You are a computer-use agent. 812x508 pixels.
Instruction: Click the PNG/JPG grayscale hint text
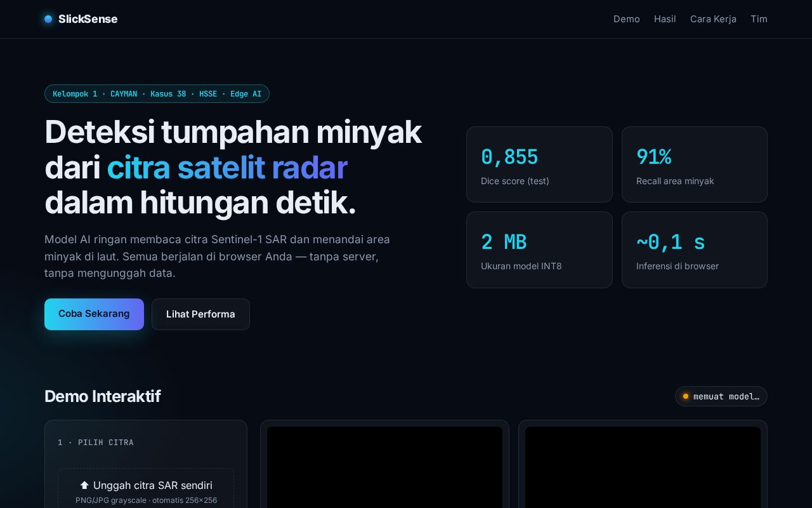tap(146, 500)
